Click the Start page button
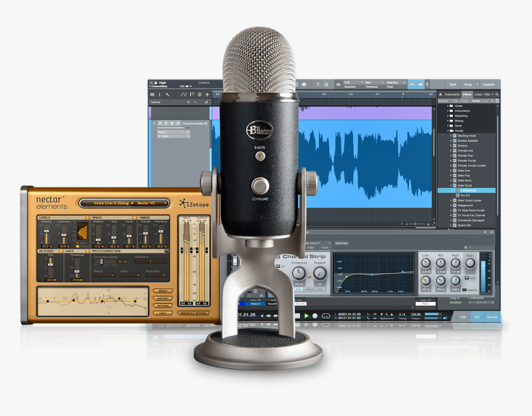This screenshot has width=532, height=416. click(x=453, y=85)
